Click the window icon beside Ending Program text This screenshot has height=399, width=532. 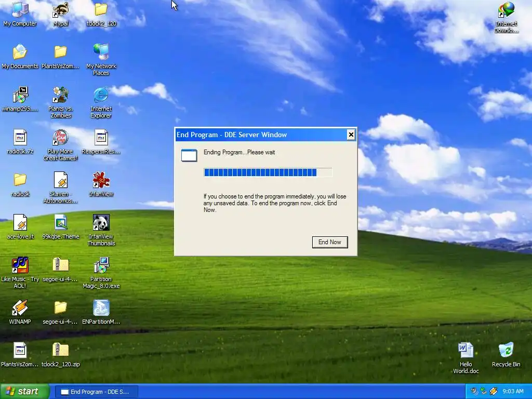(x=189, y=155)
